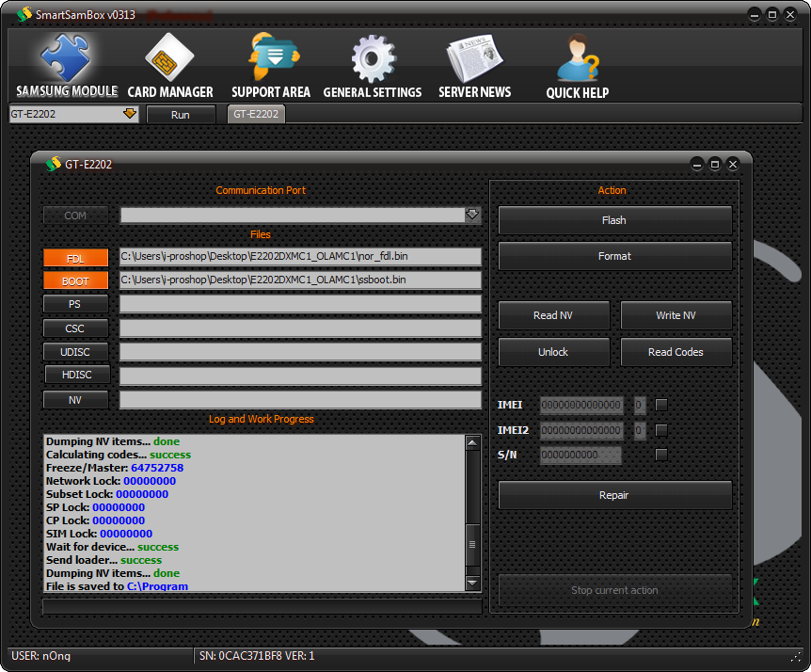This screenshot has height=672, width=811.
Task: Click the C:\Program saved file link
Action: [x=157, y=586]
